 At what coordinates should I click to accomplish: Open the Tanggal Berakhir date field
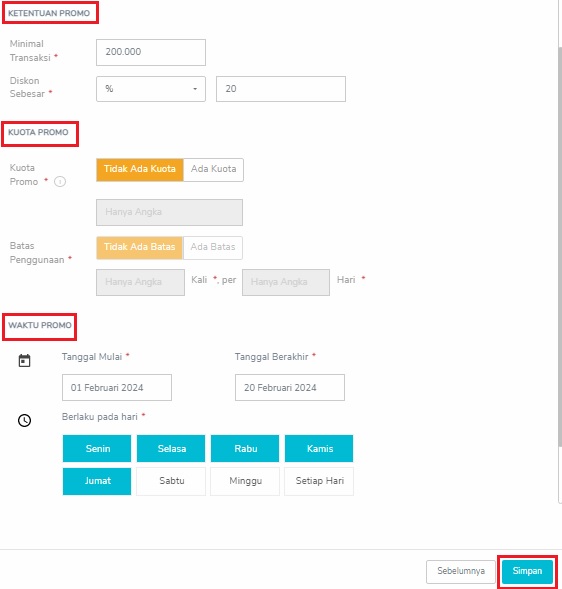click(290, 387)
